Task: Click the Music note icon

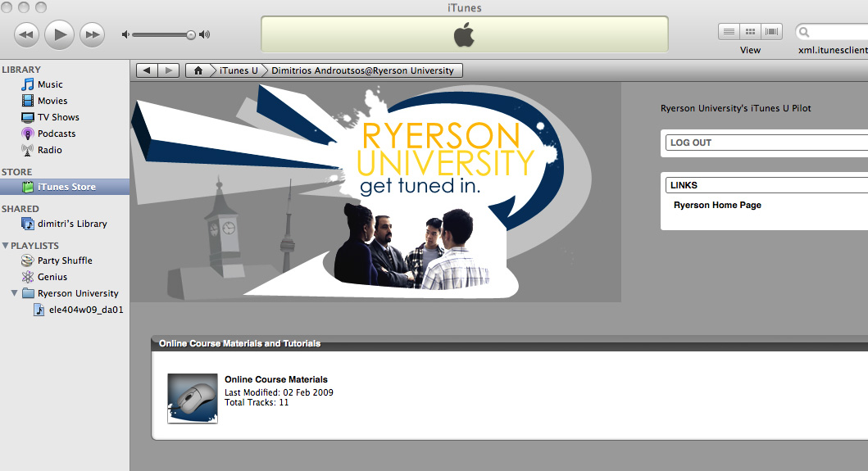Action: coord(27,84)
